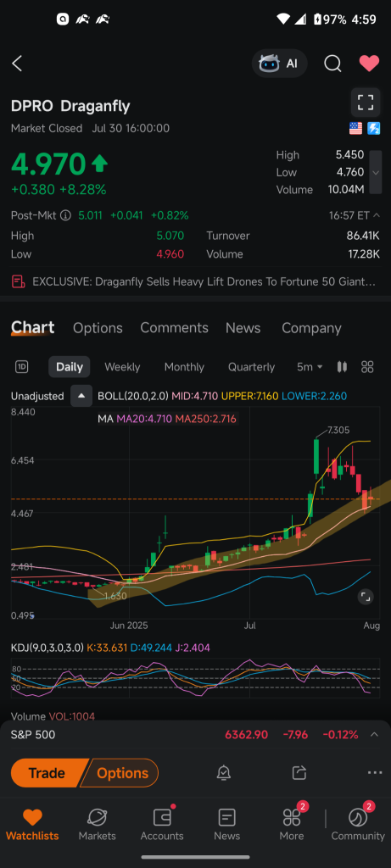This screenshot has height=868, width=391.
Task: Tap the blue lightning real-time quote icon
Action: 374,129
